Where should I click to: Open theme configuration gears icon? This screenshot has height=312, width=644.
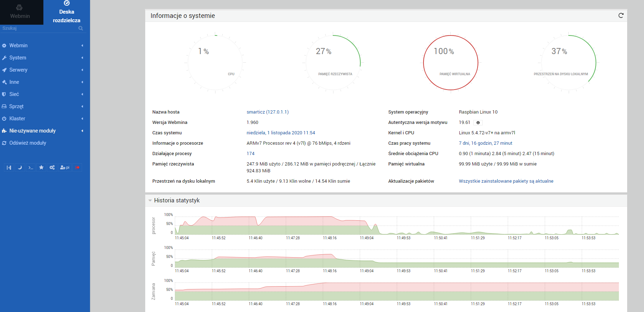[x=52, y=168]
